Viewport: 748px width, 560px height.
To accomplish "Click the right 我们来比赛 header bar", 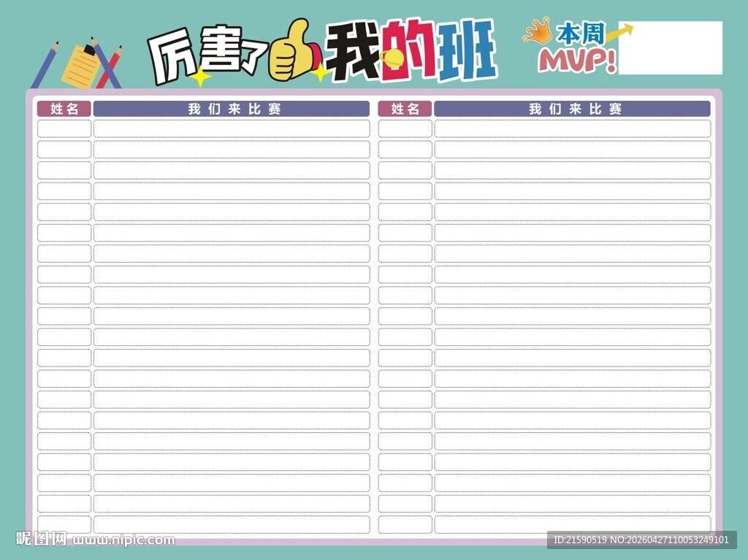I will click(573, 108).
